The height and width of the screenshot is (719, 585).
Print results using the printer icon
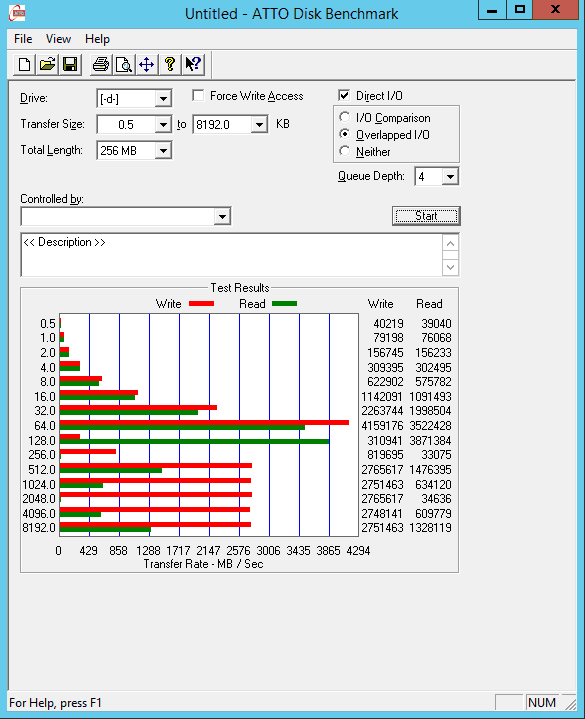[101, 64]
